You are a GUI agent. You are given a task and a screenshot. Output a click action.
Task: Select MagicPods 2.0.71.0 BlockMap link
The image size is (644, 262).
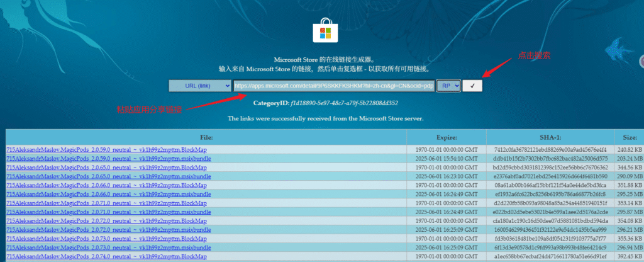point(107,203)
